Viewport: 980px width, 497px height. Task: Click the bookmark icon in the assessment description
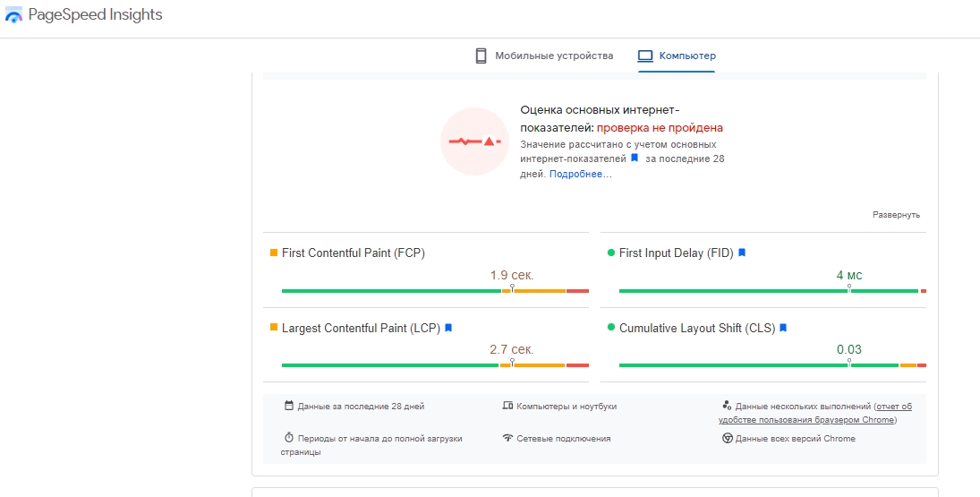(635, 159)
